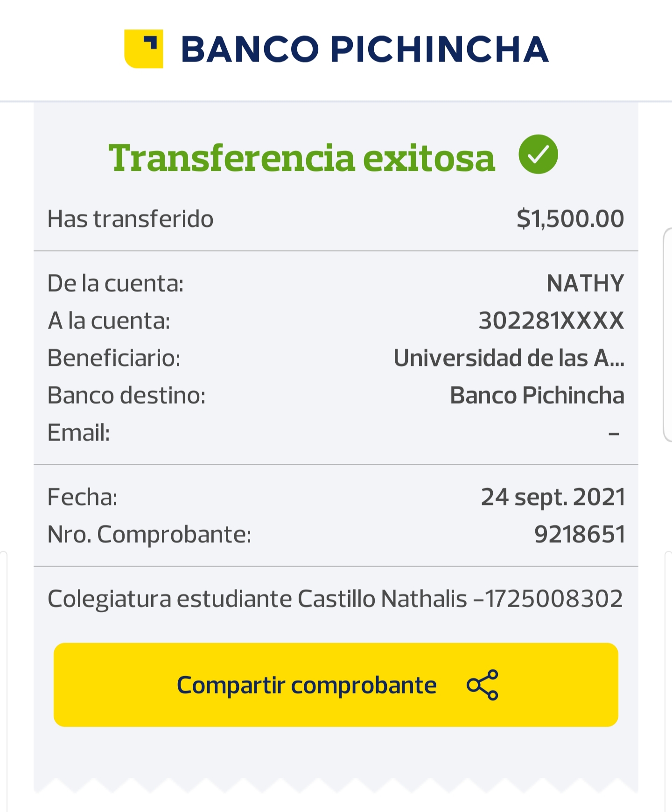Viewport: 672px width, 812px height.
Task: Click the Has transferido label
Action: point(131,219)
